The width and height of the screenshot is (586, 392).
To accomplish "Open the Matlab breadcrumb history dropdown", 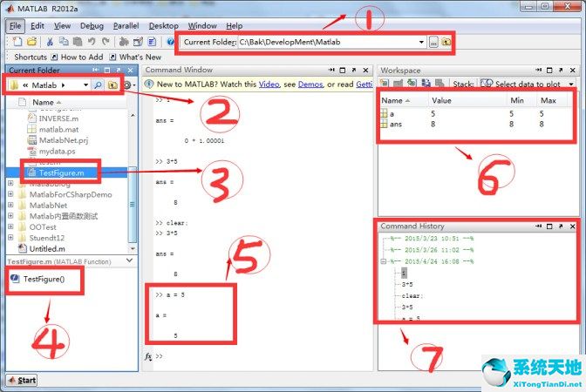I will [x=85, y=85].
